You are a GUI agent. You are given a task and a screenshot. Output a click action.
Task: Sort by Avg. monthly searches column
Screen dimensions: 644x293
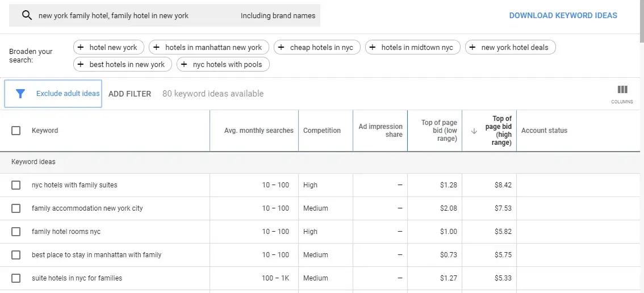[x=258, y=131]
